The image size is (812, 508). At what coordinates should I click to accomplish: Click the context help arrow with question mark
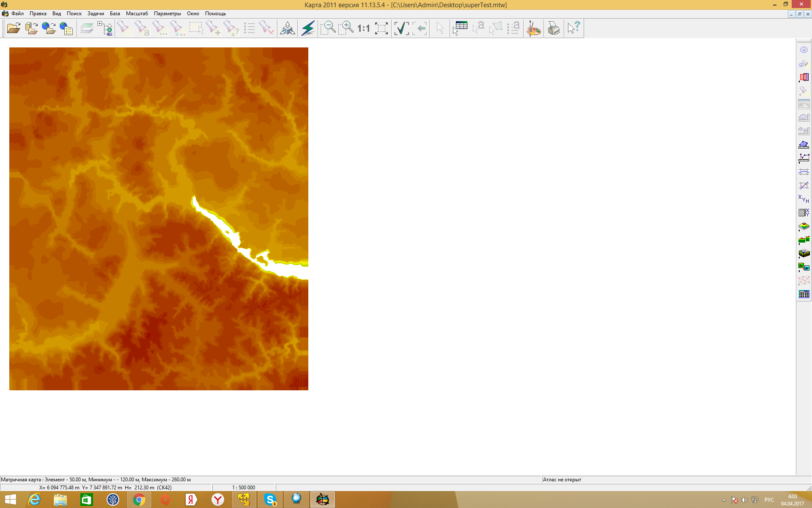(x=574, y=28)
